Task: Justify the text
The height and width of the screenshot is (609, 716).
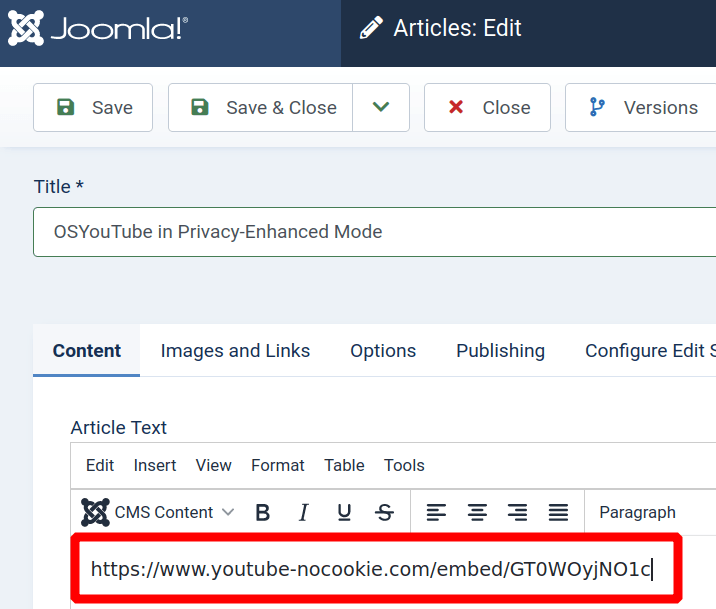Action: pyautogui.click(x=558, y=512)
